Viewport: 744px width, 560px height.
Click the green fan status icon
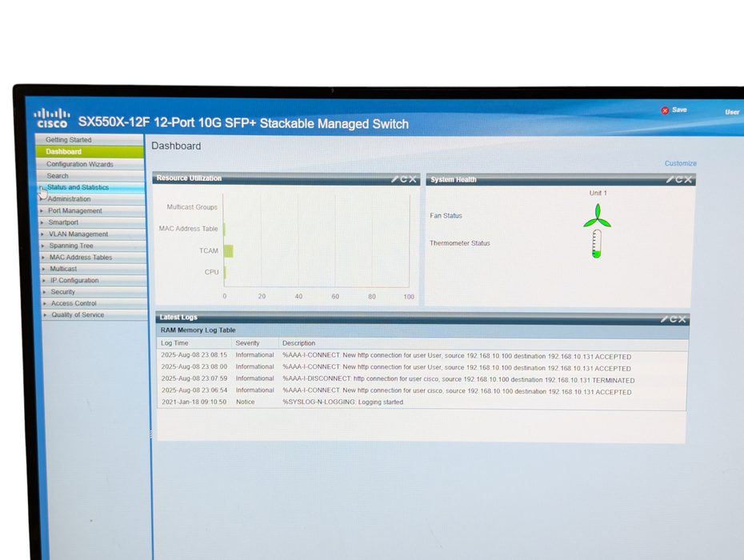(598, 216)
